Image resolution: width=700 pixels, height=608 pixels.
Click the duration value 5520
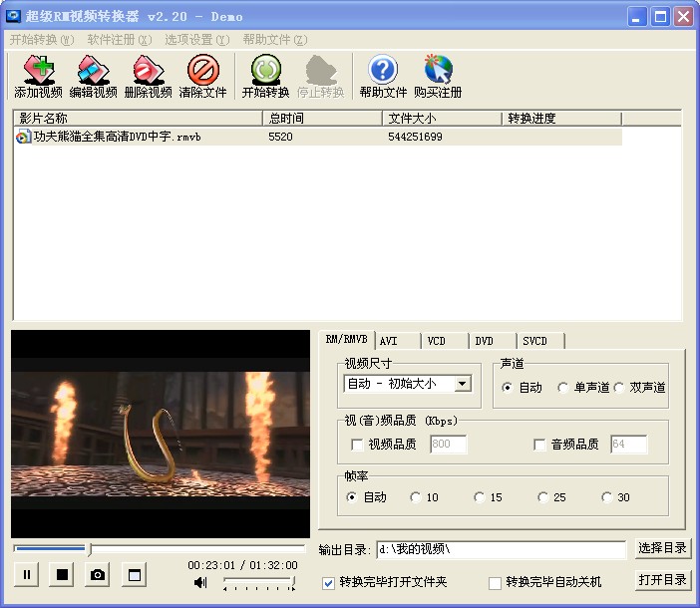pyautogui.click(x=280, y=137)
